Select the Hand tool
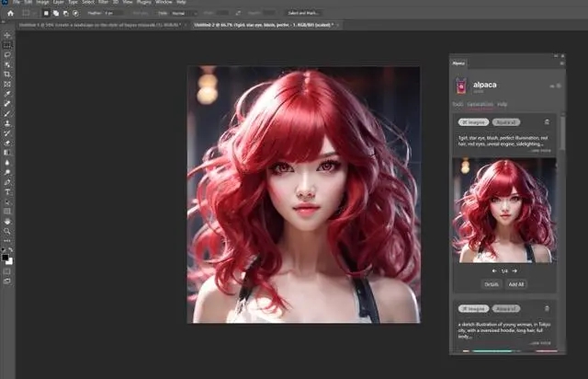This screenshot has height=379, width=588. (x=7, y=222)
